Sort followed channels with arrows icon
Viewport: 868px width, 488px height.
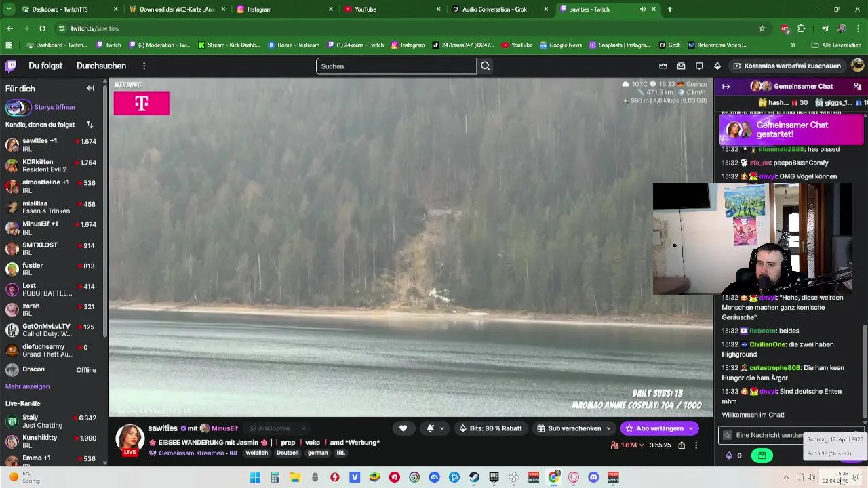(x=90, y=125)
